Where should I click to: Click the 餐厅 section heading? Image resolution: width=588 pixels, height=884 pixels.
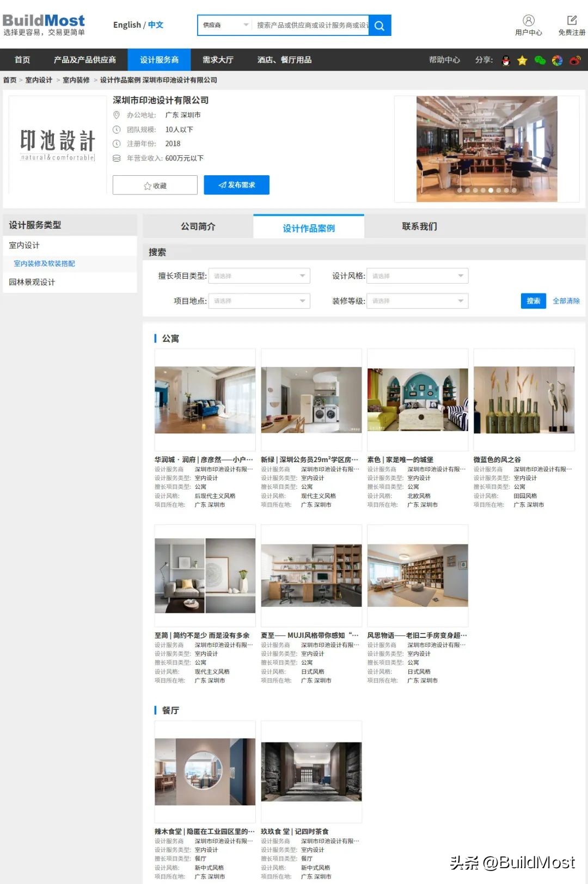tap(170, 710)
